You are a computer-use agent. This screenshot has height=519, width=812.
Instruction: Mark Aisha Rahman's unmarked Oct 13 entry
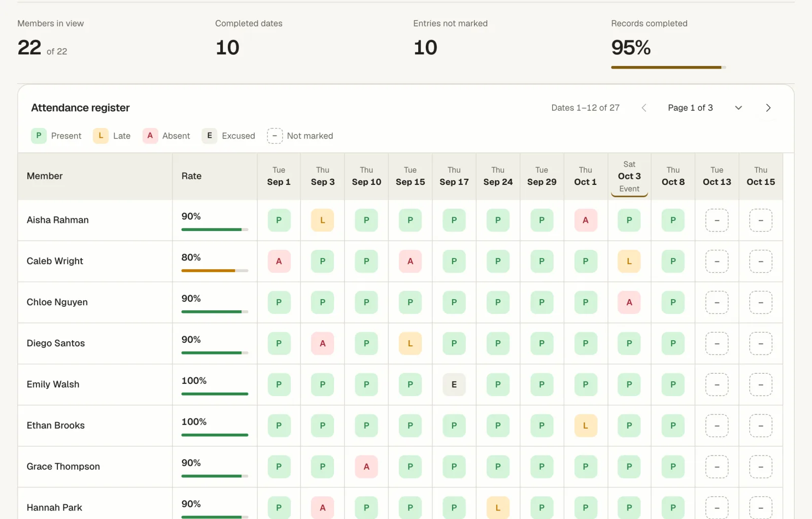(x=717, y=220)
